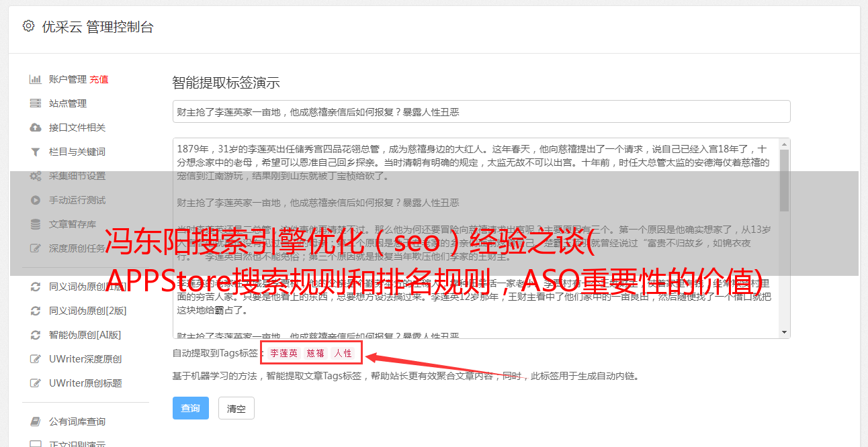Click the refresh icon beside 智能伪原创[AI版]

36,335
